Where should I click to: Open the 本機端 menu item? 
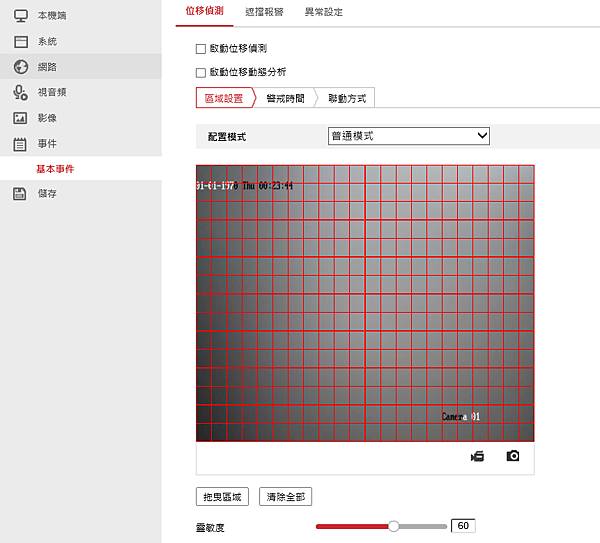coord(81,16)
